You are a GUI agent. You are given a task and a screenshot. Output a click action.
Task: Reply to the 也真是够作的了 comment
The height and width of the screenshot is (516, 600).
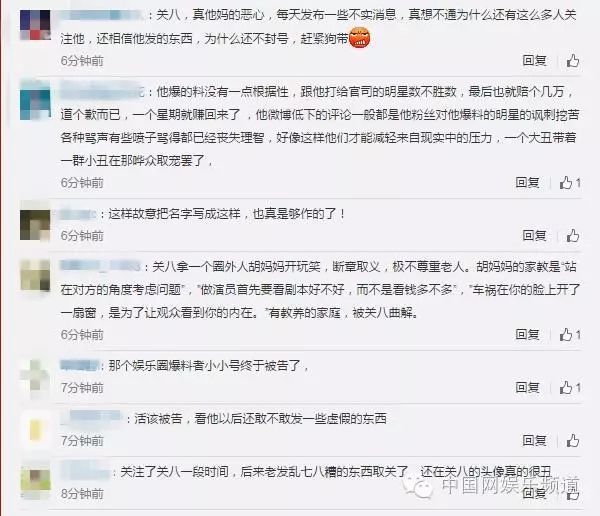(x=534, y=235)
